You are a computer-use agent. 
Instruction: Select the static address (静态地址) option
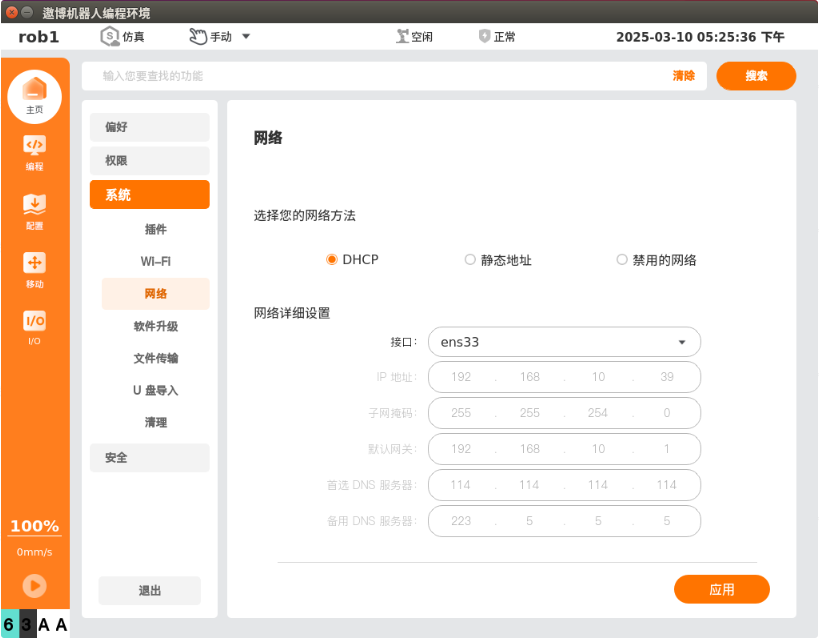tap(470, 260)
